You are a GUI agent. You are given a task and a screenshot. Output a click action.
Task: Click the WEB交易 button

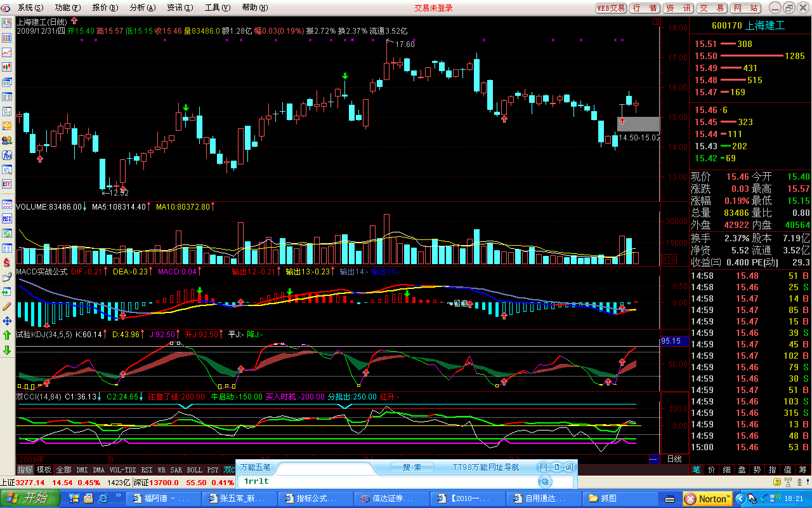coord(612,8)
